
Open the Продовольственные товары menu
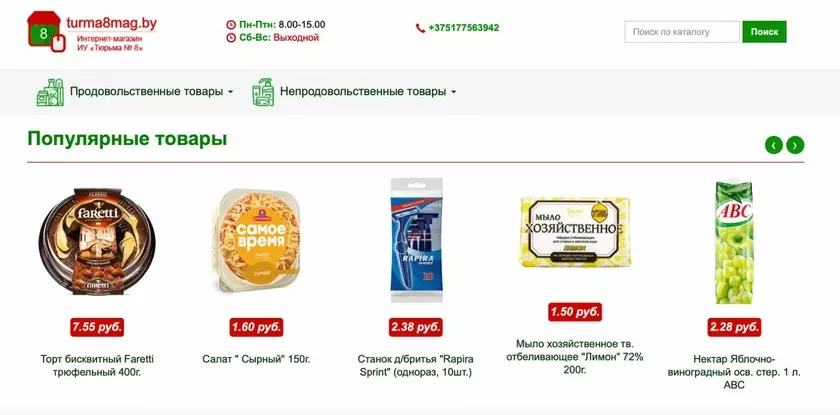tap(146, 92)
